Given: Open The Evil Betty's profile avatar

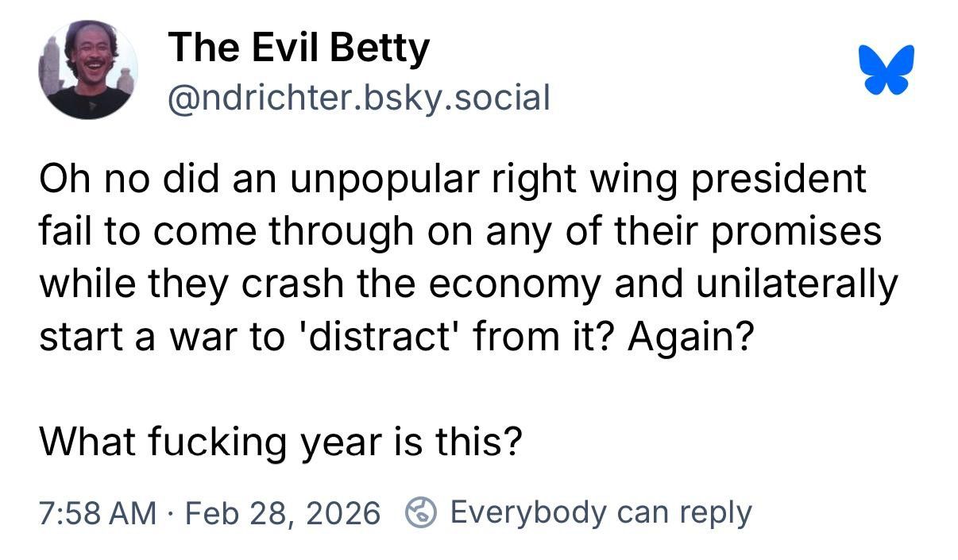Looking at the screenshot, I should click(87, 70).
